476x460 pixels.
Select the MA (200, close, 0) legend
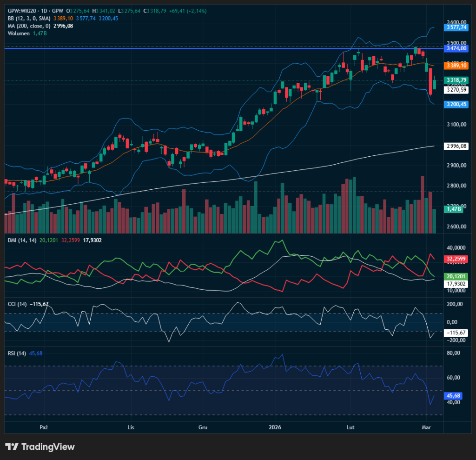[x=28, y=26]
